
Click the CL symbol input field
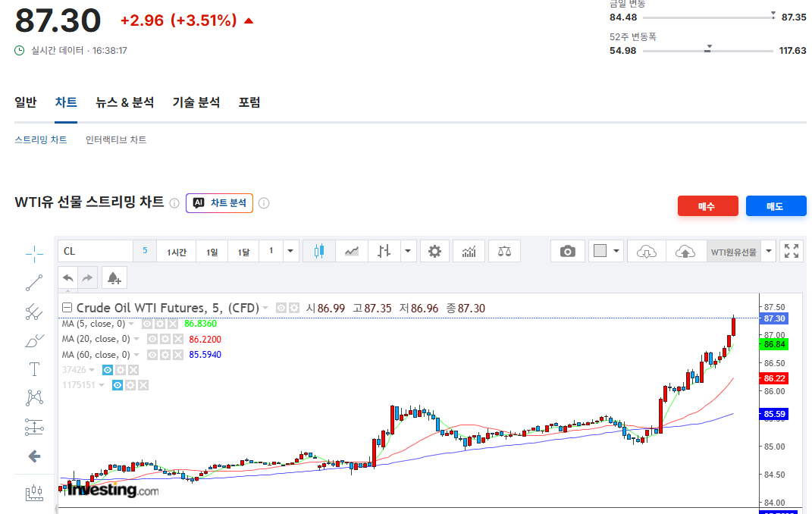click(96, 252)
